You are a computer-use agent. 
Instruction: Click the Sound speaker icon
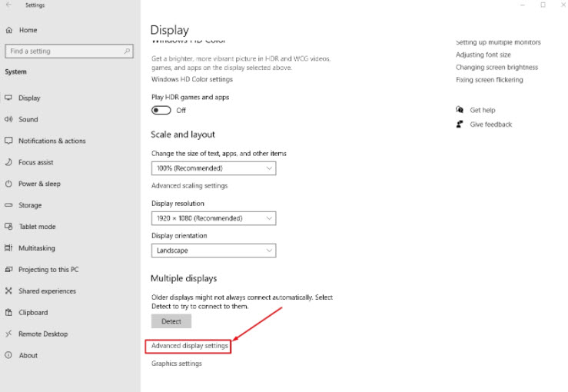(8, 119)
